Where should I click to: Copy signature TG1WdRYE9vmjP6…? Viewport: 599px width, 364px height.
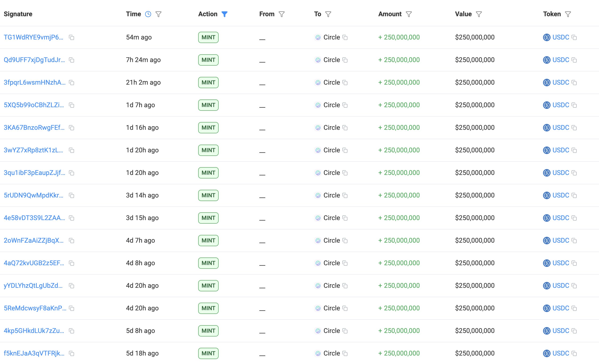click(71, 37)
